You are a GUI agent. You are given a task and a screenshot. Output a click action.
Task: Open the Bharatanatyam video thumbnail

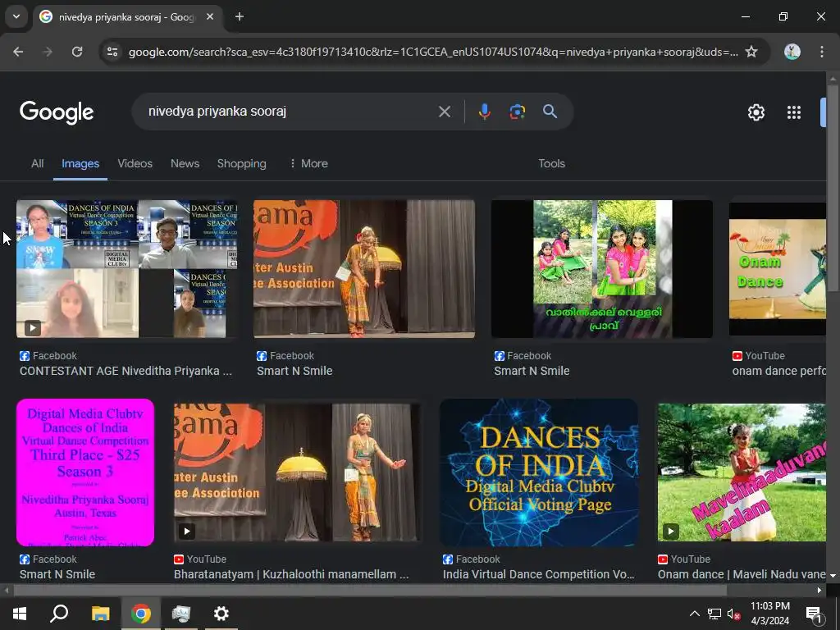(x=297, y=472)
